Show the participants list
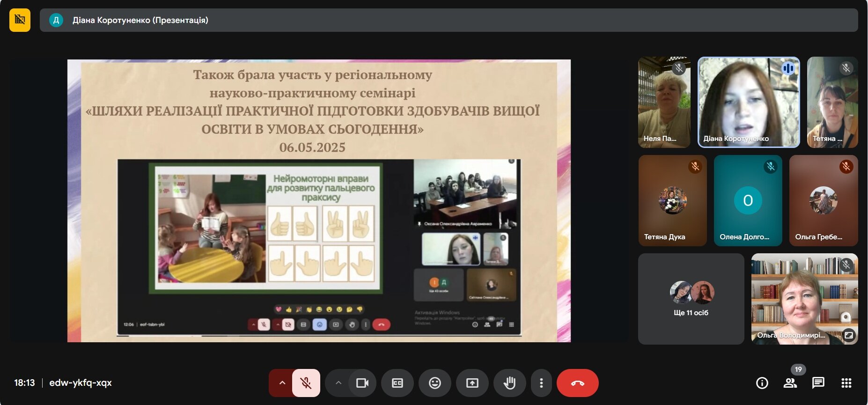 pos(790,383)
